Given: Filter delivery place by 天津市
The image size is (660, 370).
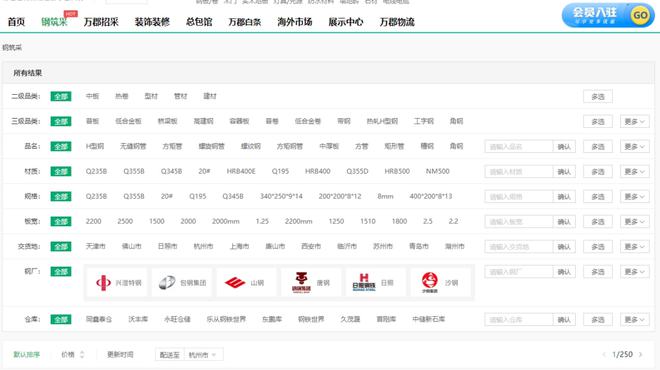Looking at the screenshot, I should (x=96, y=246).
